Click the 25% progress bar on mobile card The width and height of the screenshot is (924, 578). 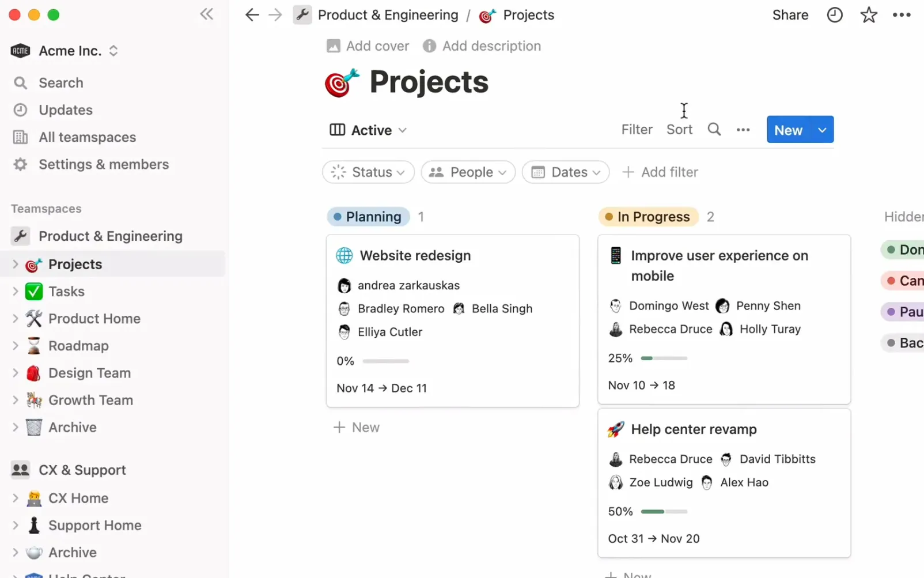[664, 358]
